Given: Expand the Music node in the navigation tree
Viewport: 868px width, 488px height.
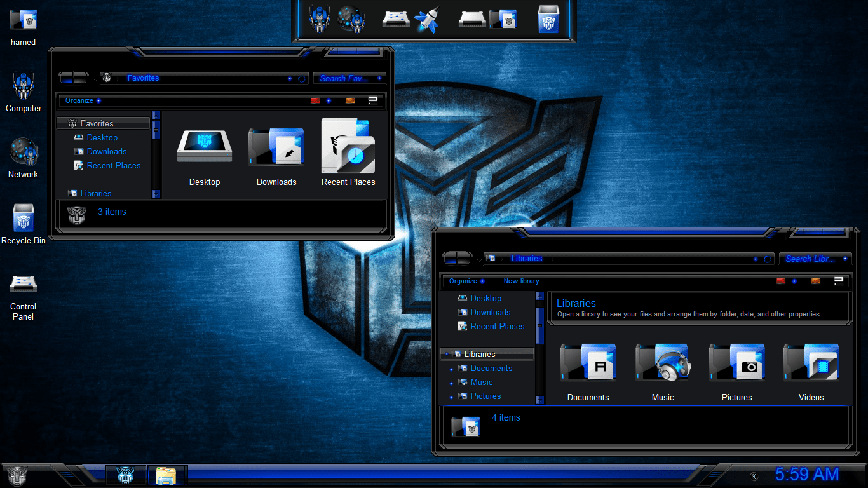Looking at the screenshot, I should [451, 383].
